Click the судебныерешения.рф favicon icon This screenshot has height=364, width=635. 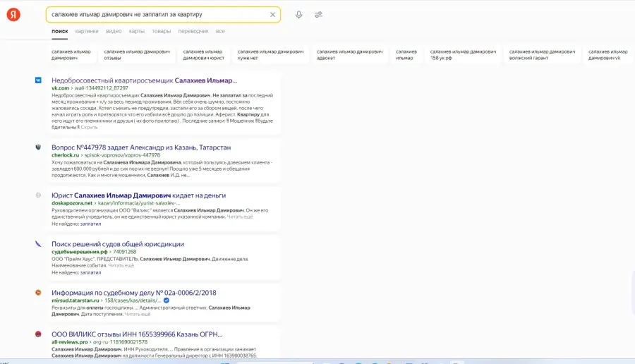(38, 244)
